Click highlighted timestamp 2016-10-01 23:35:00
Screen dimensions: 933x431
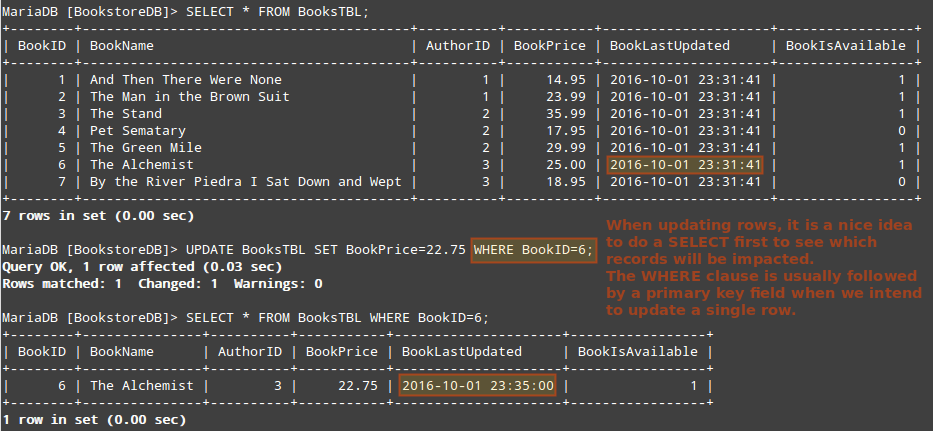(477, 386)
